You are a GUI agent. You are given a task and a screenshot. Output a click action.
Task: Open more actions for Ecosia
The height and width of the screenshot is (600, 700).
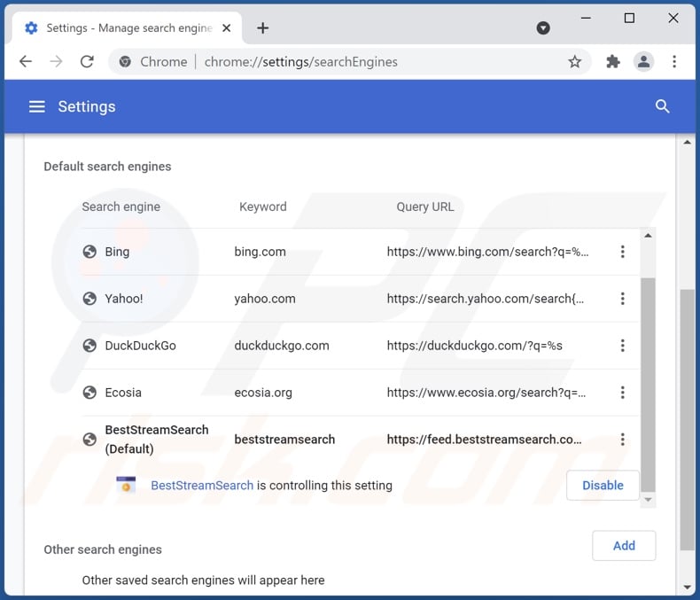coord(622,393)
